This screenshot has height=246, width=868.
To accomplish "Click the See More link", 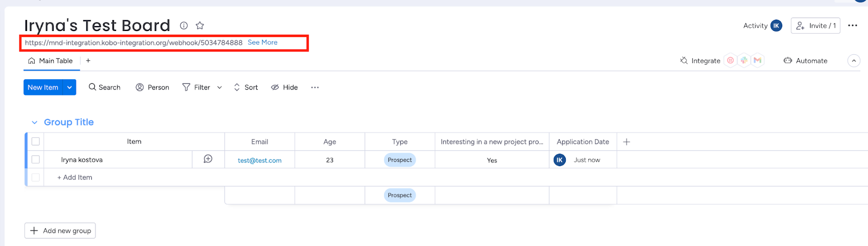I will [x=263, y=42].
